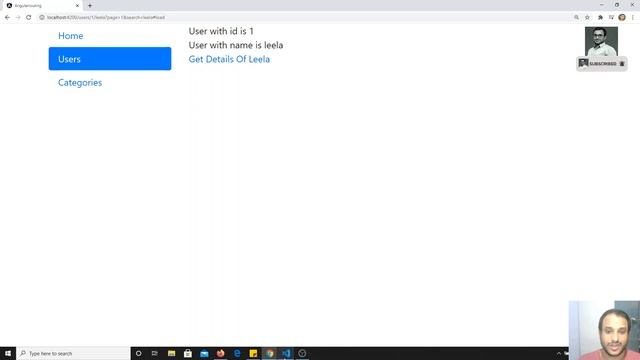Reload the page with refresh icon
This screenshot has width=640, height=360.
(29, 18)
